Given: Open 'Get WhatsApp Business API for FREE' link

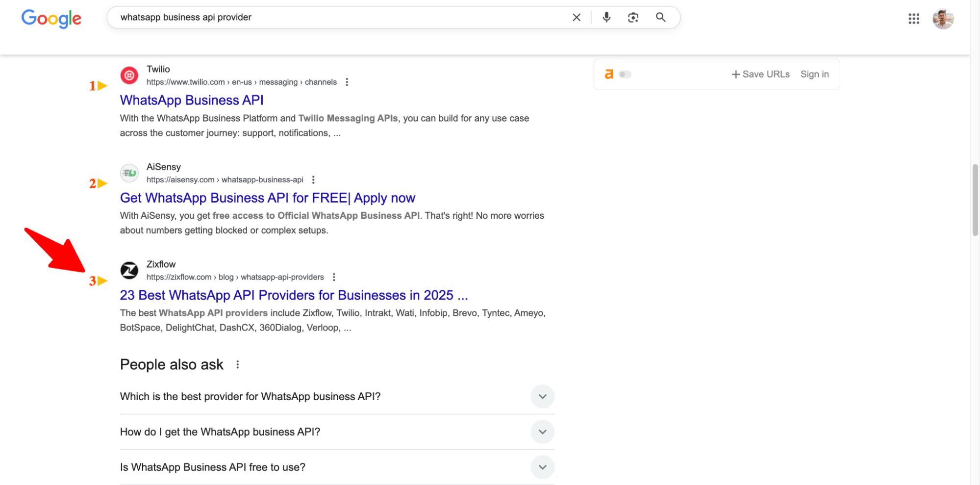Looking at the screenshot, I should [x=268, y=198].
